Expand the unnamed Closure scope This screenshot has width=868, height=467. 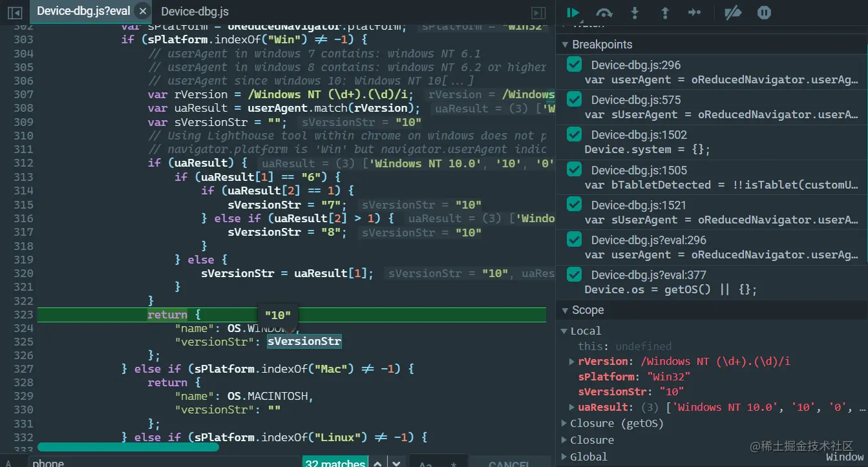[564, 441]
